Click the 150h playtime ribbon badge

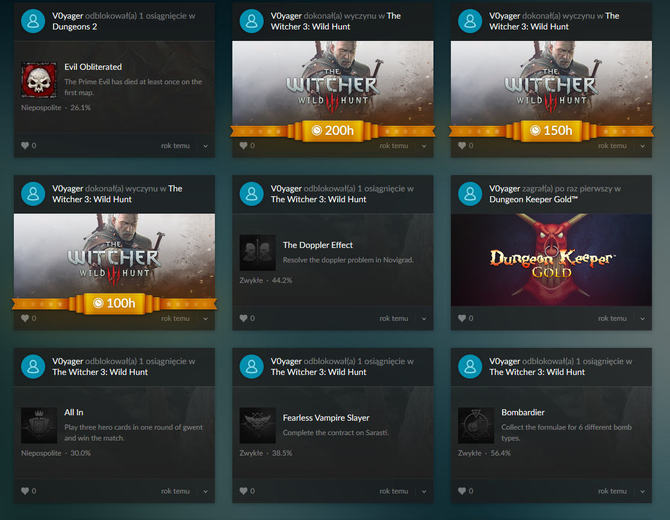[x=551, y=130]
